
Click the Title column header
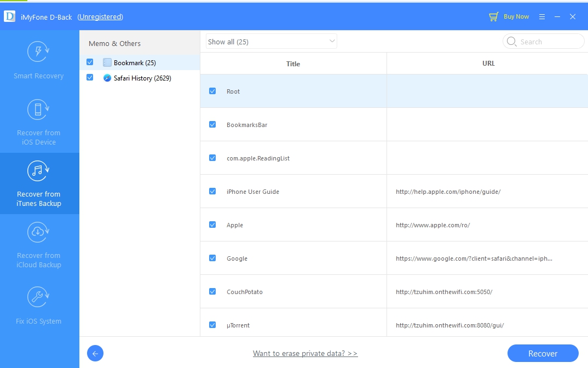pos(293,64)
